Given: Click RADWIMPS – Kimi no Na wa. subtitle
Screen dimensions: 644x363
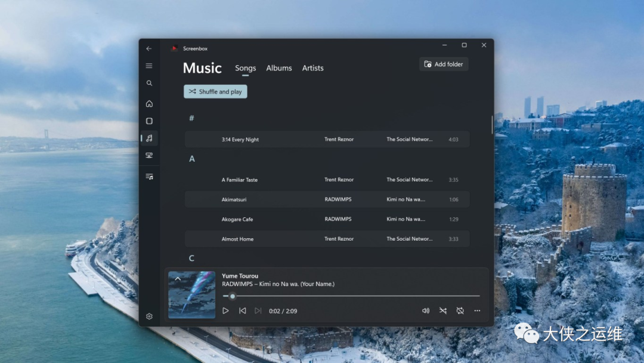Looking at the screenshot, I should [x=278, y=284].
